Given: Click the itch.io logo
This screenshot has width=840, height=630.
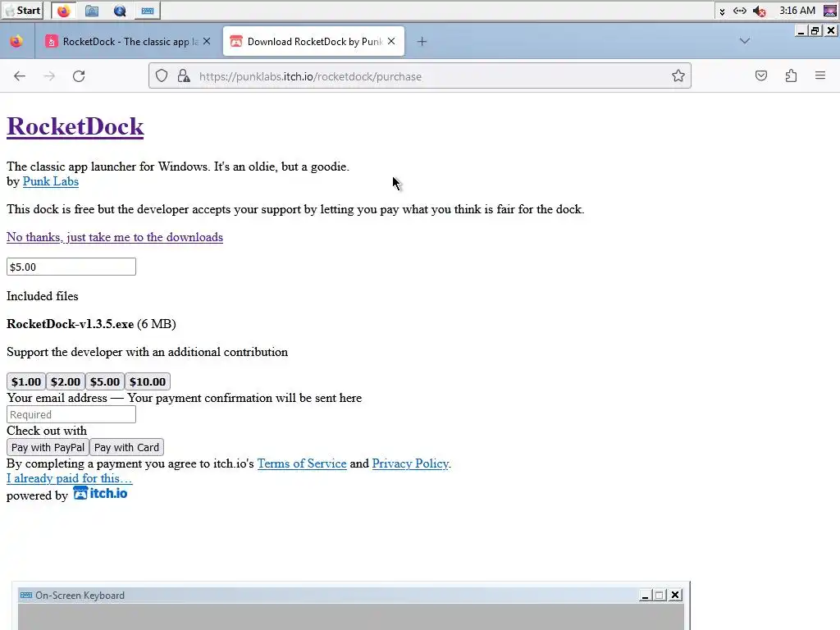Looking at the screenshot, I should pos(100,493).
